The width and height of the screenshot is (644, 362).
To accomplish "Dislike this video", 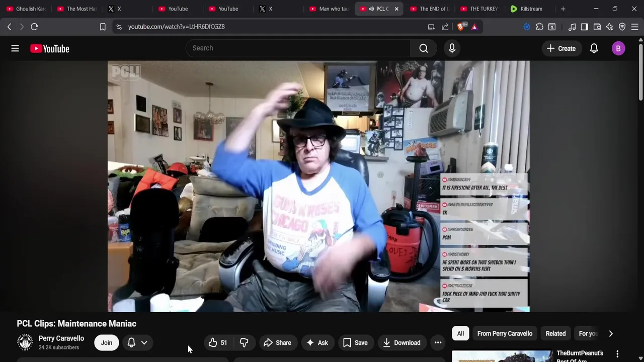I will pyautogui.click(x=244, y=343).
